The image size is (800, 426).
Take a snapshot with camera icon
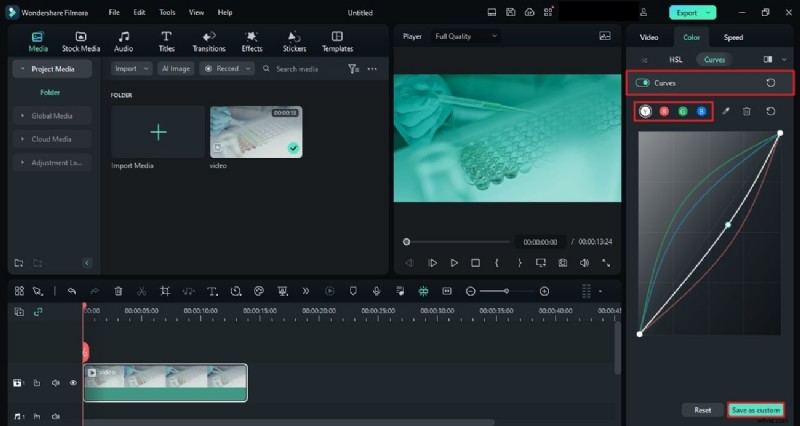563,263
